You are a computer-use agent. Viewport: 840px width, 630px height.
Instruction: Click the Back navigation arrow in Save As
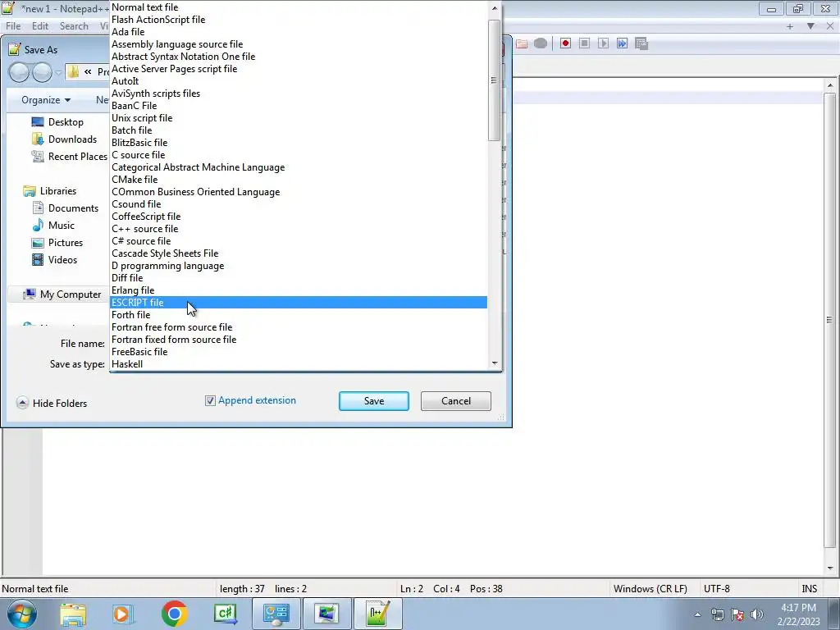(19, 72)
